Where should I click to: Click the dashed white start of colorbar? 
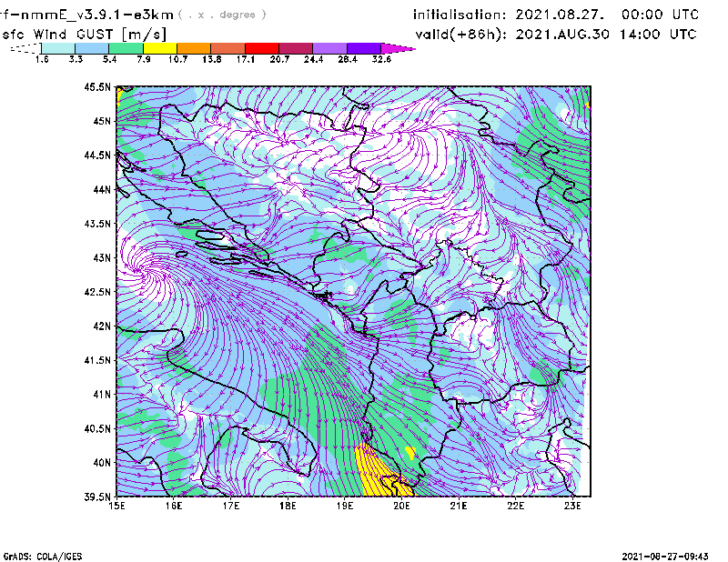(25, 48)
